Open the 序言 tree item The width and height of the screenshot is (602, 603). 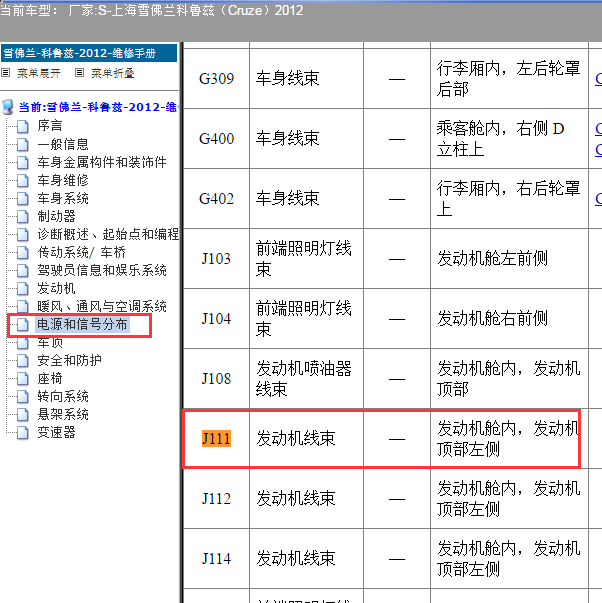click(x=50, y=125)
